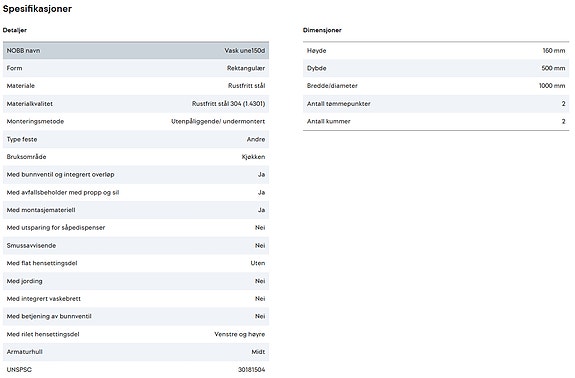Click Med montasjemateriell label
Image resolution: width=575 pixels, height=378 pixels.
(x=41, y=210)
